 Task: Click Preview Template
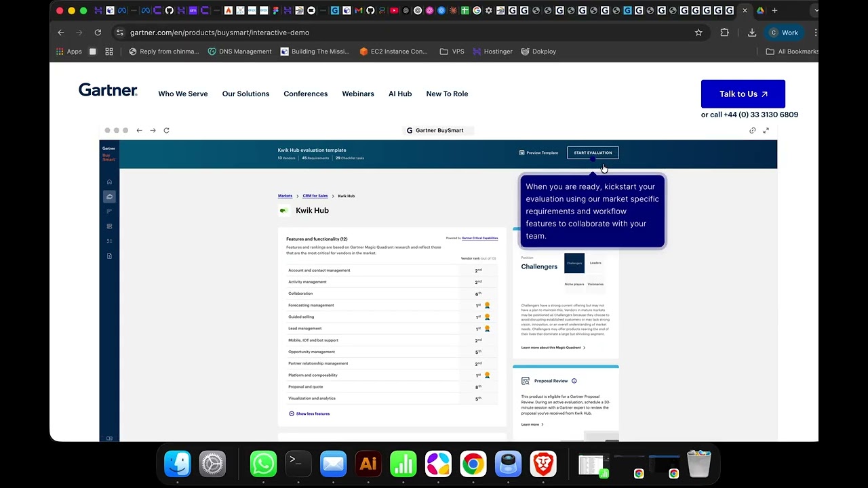[x=538, y=152]
